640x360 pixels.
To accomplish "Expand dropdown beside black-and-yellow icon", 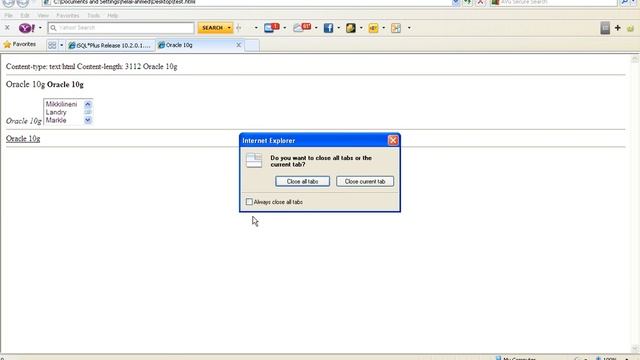I will tap(361, 28).
